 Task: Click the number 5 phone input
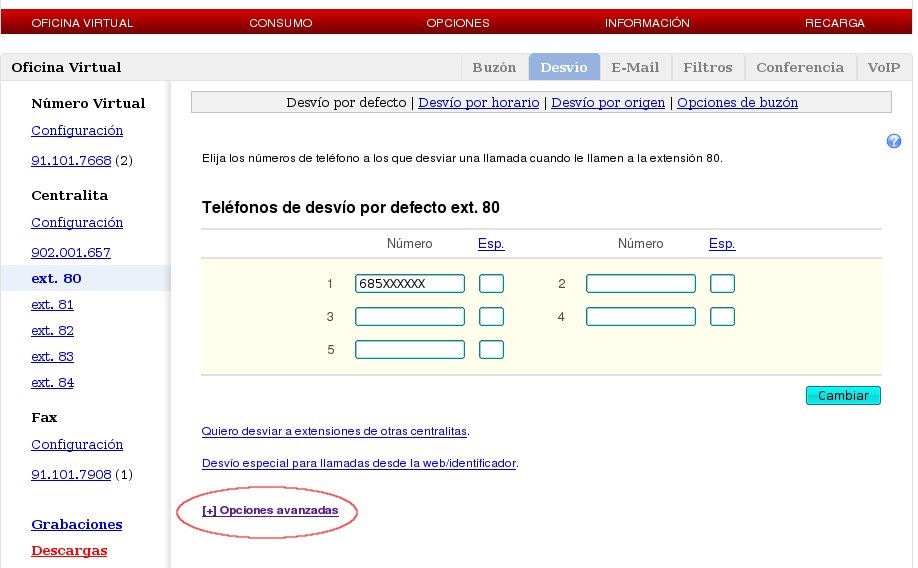[x=410, y=350]
